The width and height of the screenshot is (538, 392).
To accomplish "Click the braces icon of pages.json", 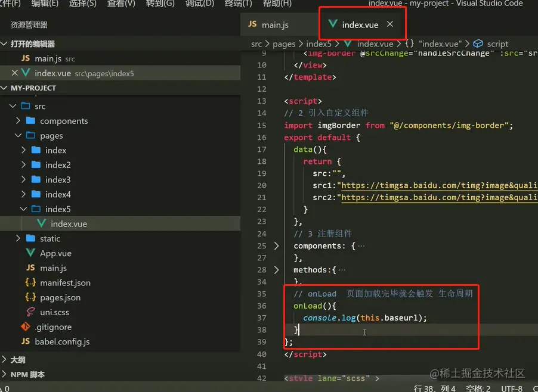I will [30, 297].
